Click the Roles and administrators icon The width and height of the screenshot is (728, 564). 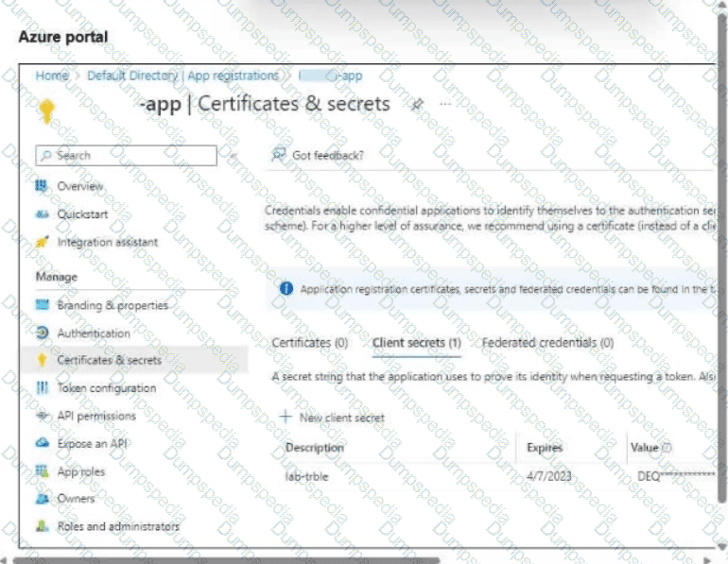click(42, 526)
